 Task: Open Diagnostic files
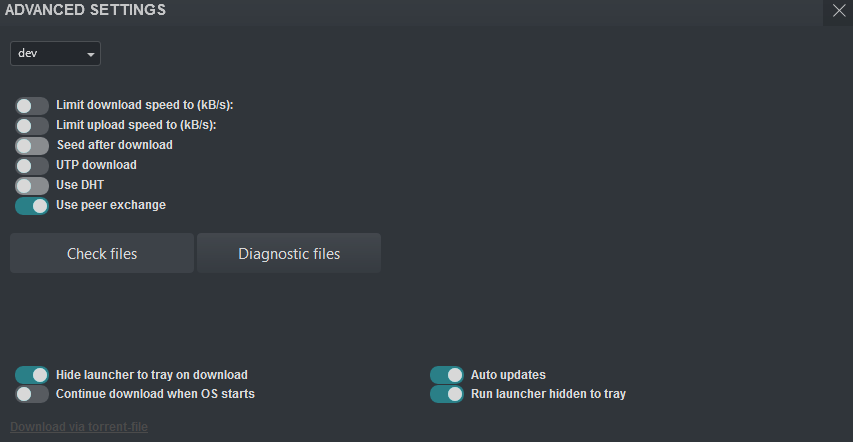(x=289, y=253)
